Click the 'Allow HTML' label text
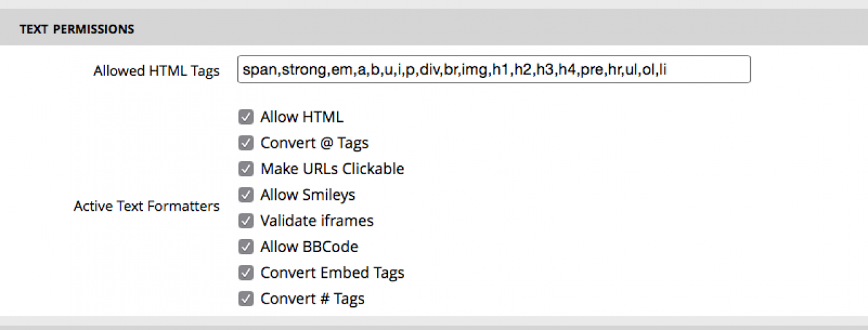The image size is (868, 330). point(302,117)
